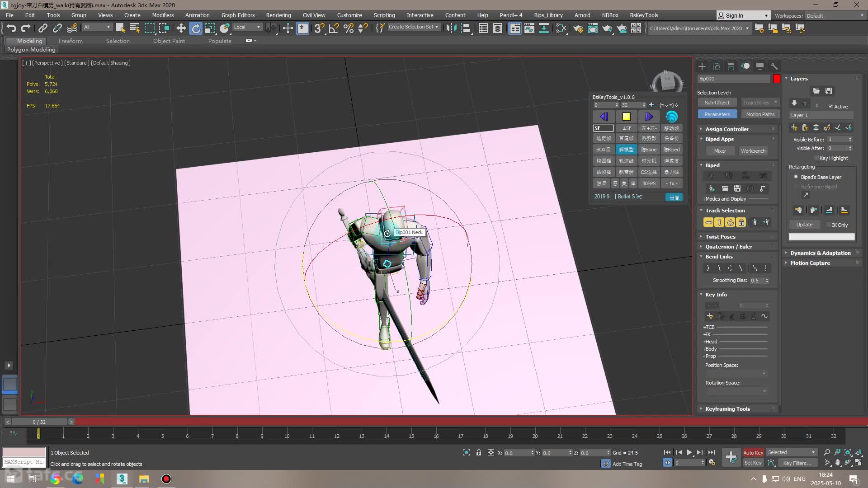The height and width of the screenshot is (488, 868).
Task: Activate the Select and Move tool
Action: [x=181, y=28]
